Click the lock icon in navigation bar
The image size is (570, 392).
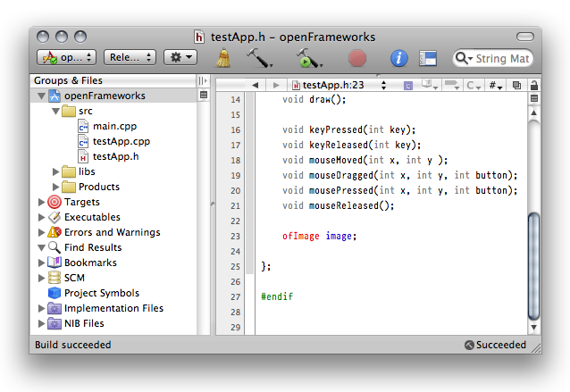click(534, 86)
